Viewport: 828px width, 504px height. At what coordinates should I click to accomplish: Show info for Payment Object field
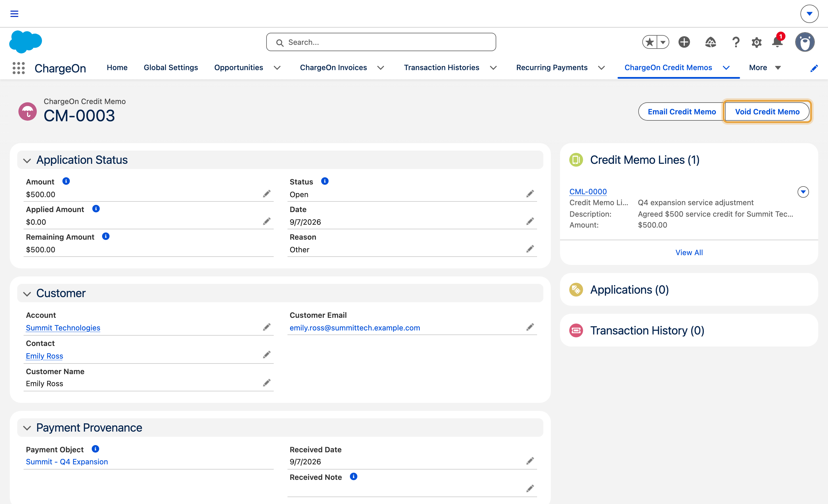click(x=95, y=449)
